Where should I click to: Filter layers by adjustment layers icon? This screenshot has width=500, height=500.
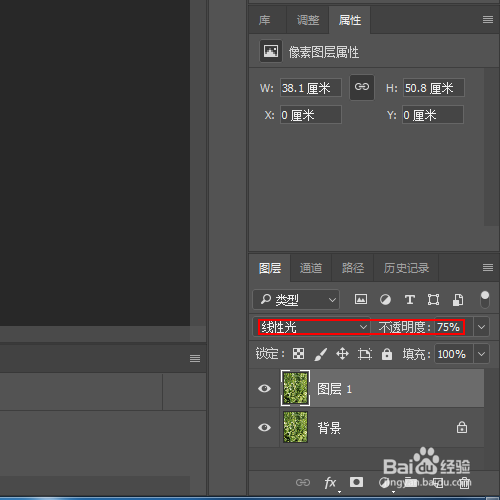pos(385,300)
